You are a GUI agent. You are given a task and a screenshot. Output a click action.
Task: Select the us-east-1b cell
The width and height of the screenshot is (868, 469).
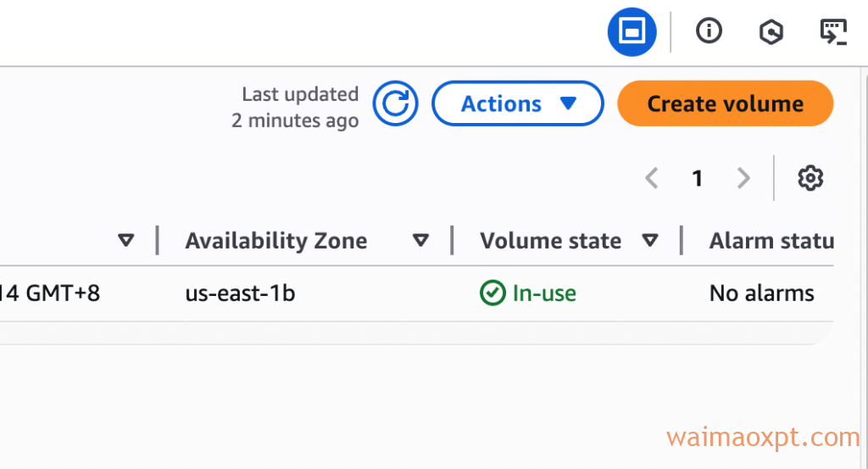pos(240,293)
